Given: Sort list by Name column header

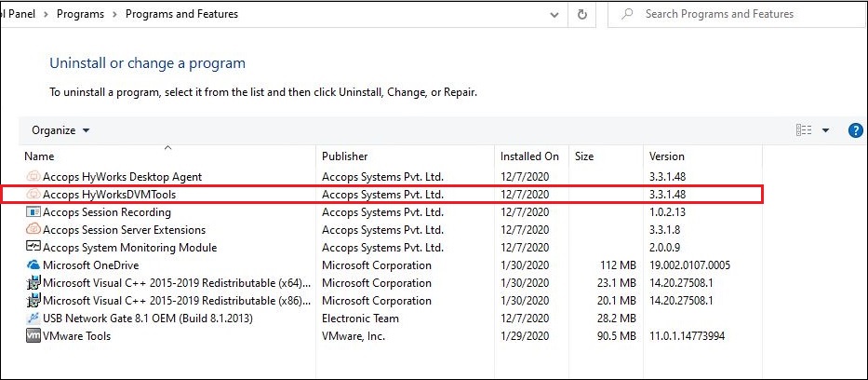Looking at the screenshot, I should 39,156.
